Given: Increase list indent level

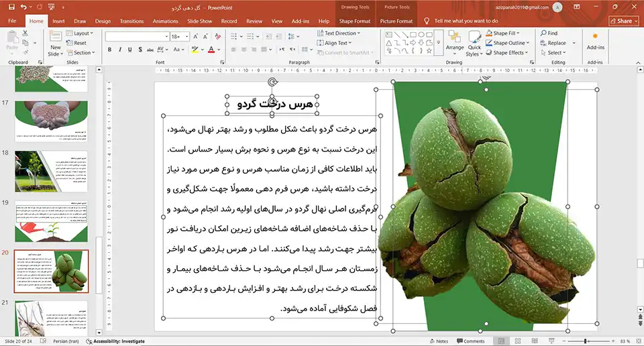Looking at the screenshot, I should [278, 36].
